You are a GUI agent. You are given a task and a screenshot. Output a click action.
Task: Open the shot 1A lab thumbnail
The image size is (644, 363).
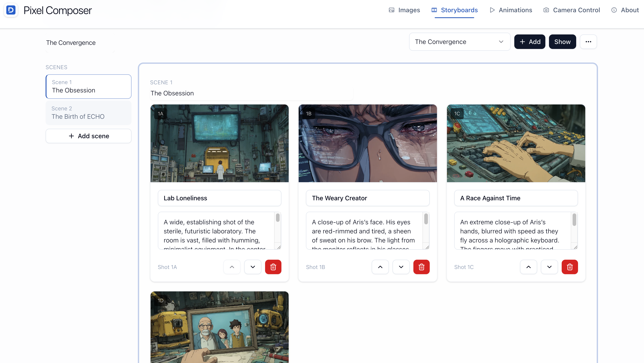(220, 143)
